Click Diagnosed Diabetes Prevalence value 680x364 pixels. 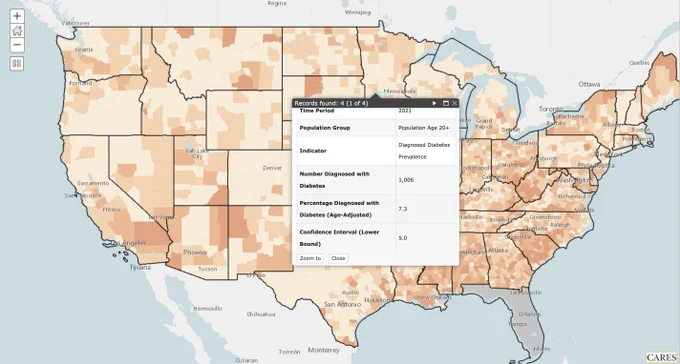coord(424,151)
